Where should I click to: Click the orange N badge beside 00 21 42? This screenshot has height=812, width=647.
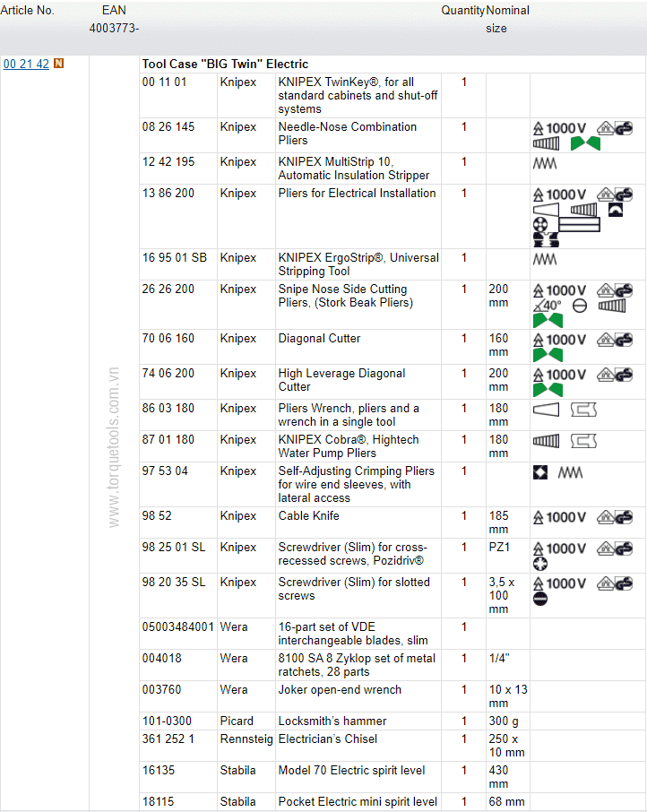59,64
